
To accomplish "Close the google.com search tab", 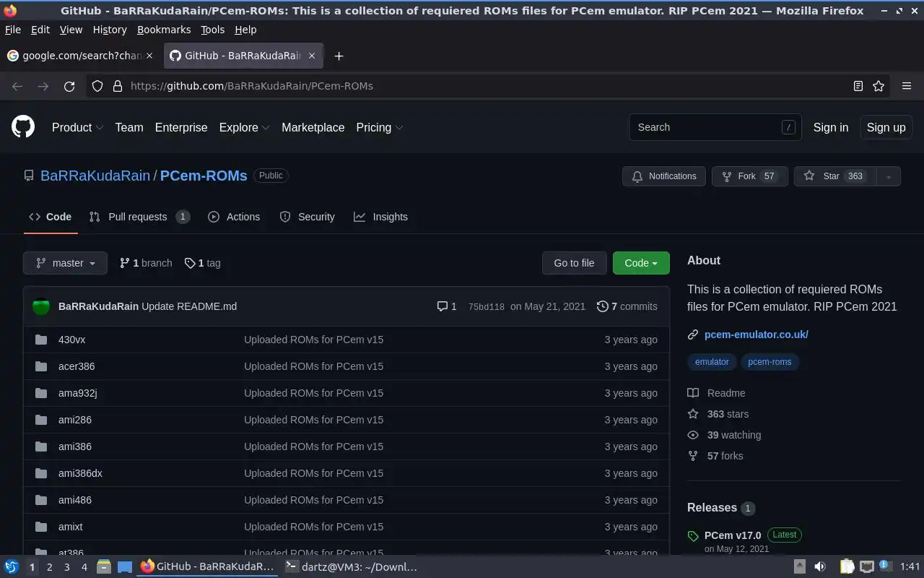I will click(x=149, y=56).
